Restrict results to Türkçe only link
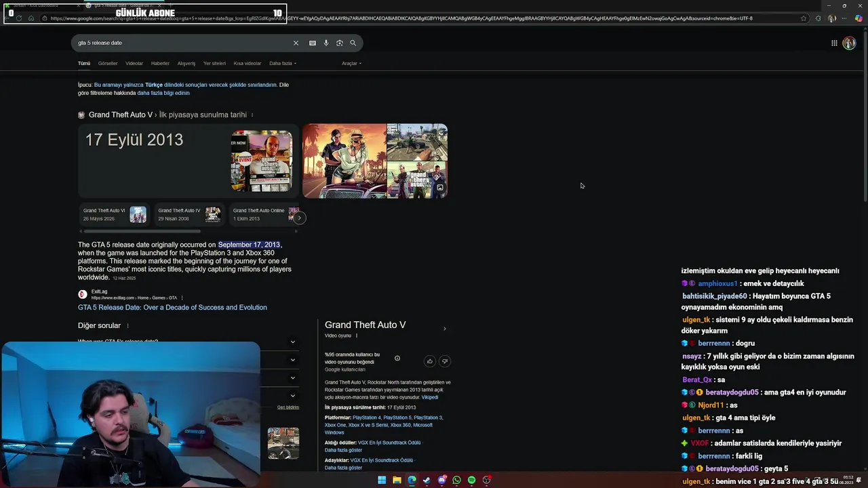Viewport: 868px width, 488px height. (186, 85)
